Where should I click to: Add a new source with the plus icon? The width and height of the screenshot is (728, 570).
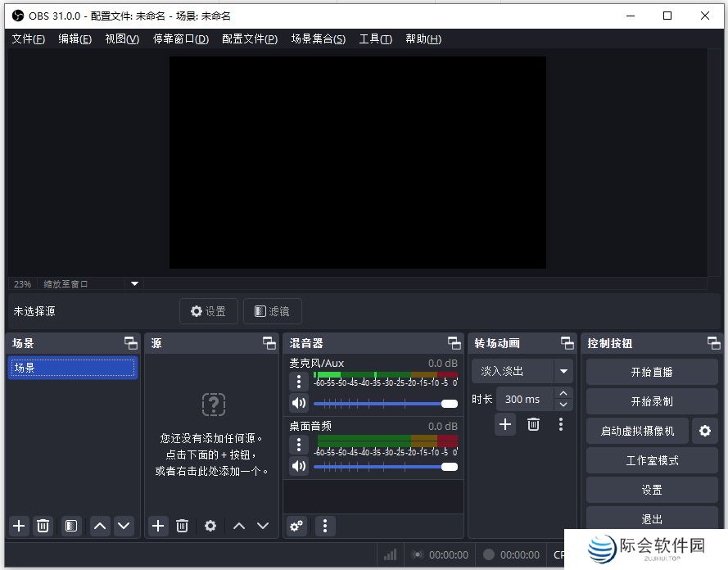click(157, 526)
